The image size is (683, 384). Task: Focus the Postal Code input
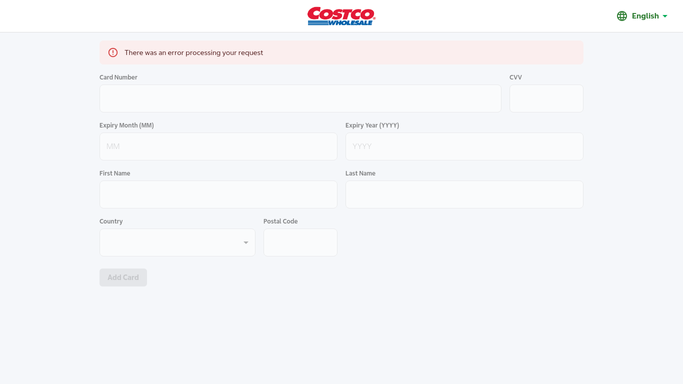(300, 243)
